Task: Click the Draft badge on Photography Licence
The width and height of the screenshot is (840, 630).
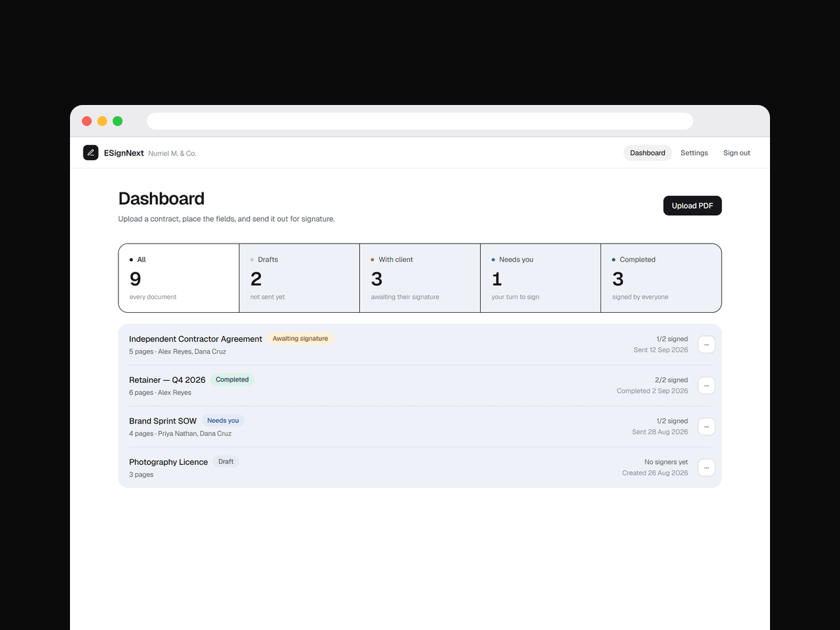Action: click(x=226, y=461)
